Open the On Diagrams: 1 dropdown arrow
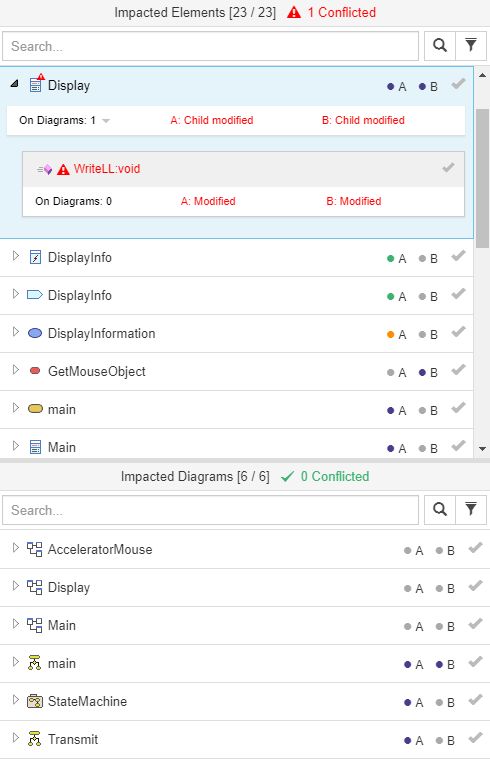Image resolution: width=490 pixels, height=759 pixels. point(106,121)
